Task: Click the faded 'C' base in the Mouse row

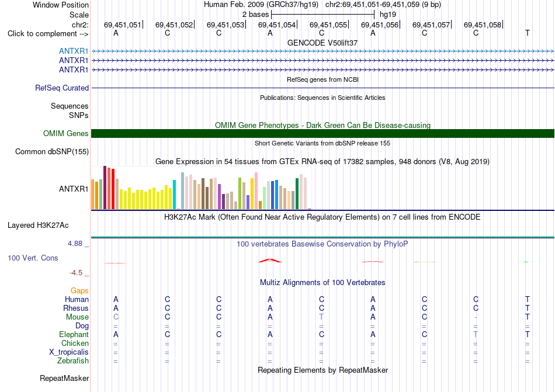Action: pyautogui.click(x=116, y=317)
